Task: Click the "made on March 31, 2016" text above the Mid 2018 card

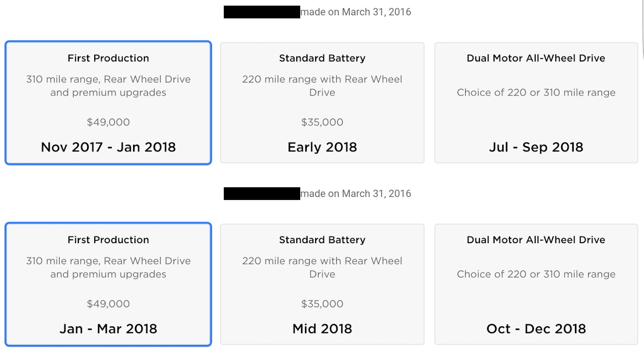Action: (356, 194)
